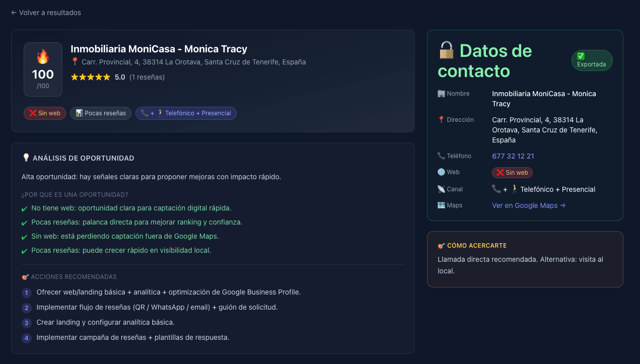Select the telephone icon beside the Teléfono row
The width and height of the screenshot is (640, 364).
pyautogui.click(x=441, y=156)
